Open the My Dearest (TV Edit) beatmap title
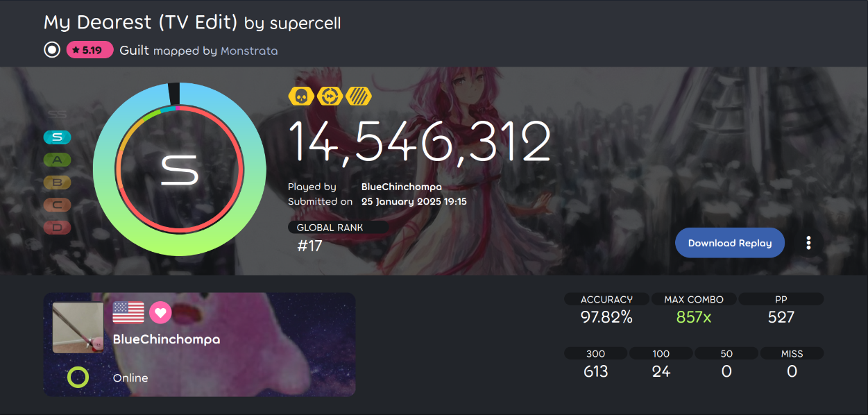The width and height of the screenshot is (868, 415). [141, 23]
